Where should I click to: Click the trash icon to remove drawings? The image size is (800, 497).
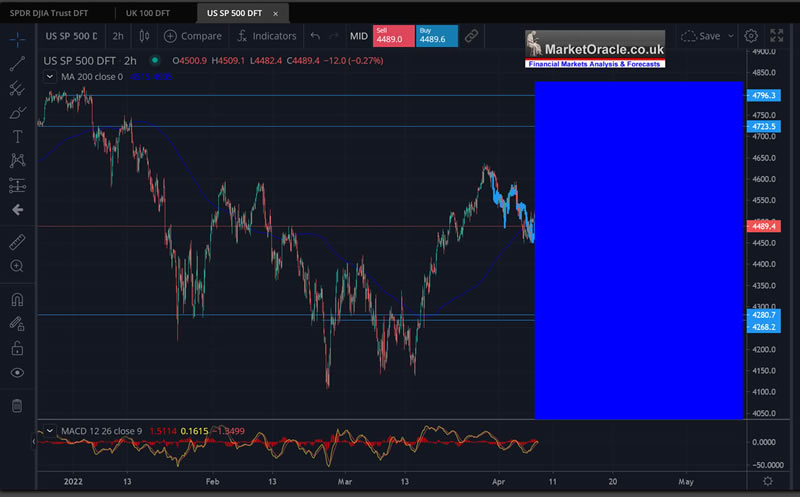click(17, 405)
